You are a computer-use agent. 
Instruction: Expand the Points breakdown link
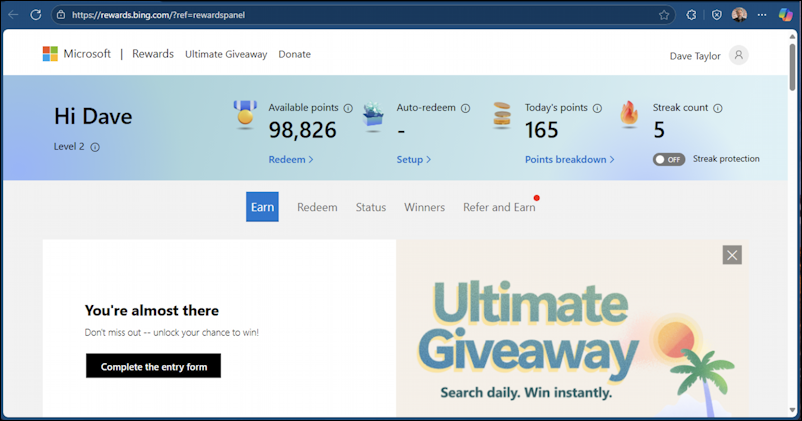569,159
